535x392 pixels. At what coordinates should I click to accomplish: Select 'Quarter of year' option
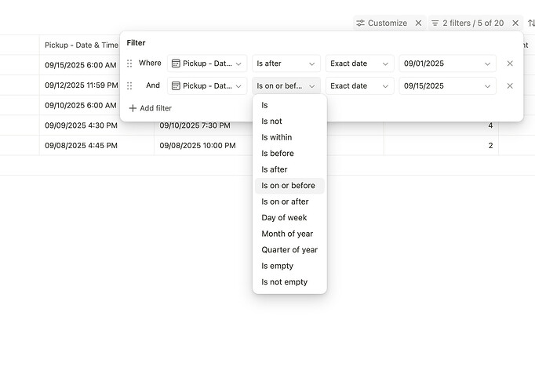click(x=289, y=250)
